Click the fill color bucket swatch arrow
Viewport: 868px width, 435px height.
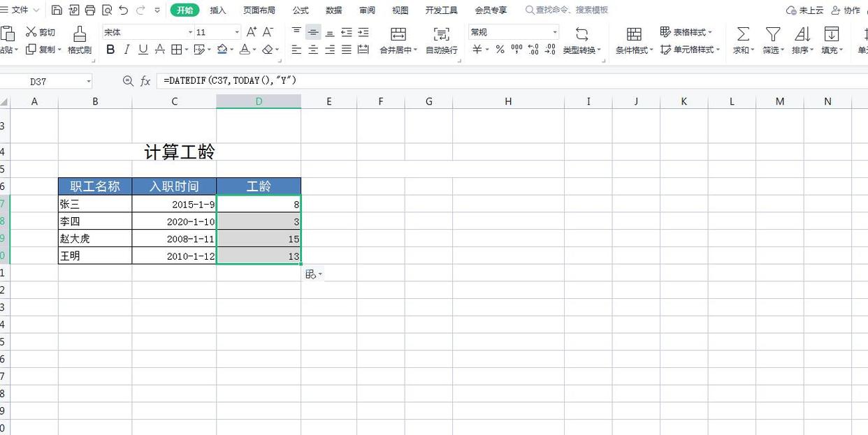[x=231, y=50]
